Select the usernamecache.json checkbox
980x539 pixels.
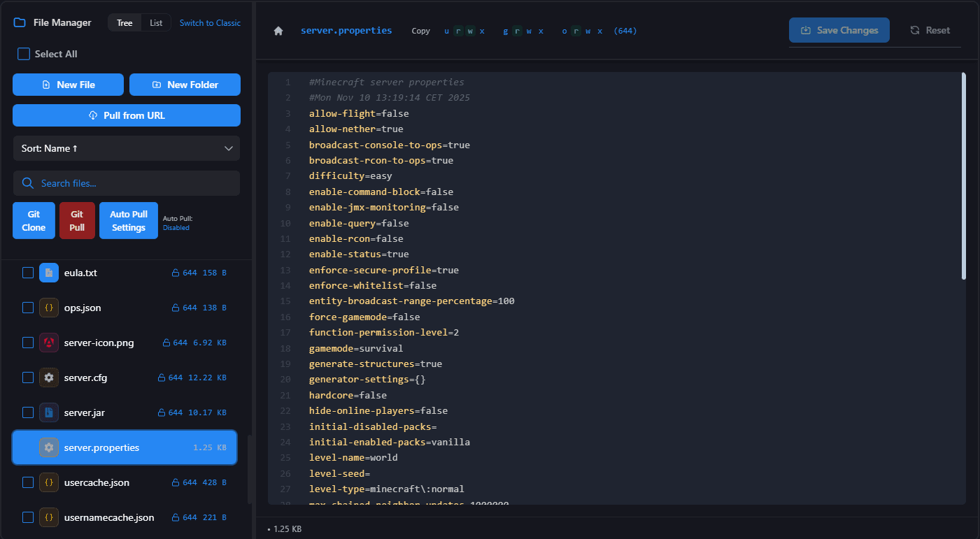pos(28,517)
